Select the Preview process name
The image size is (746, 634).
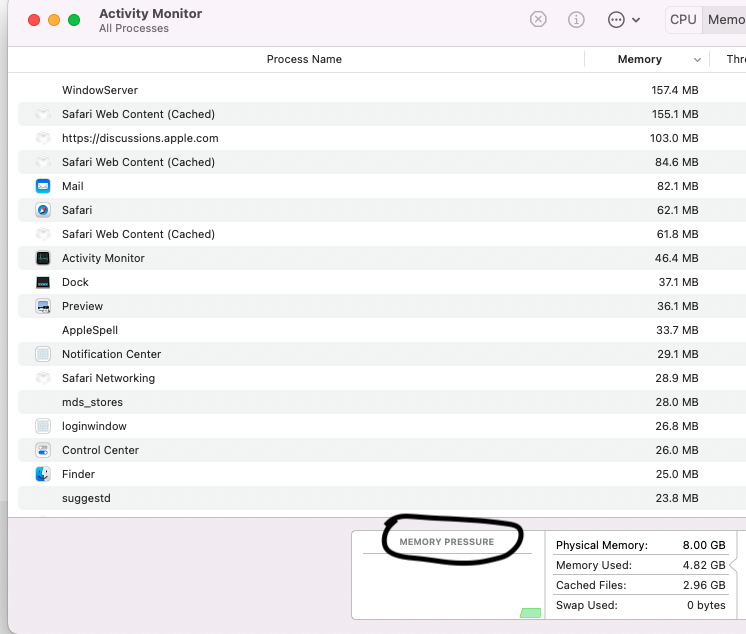tap(82, 306)
